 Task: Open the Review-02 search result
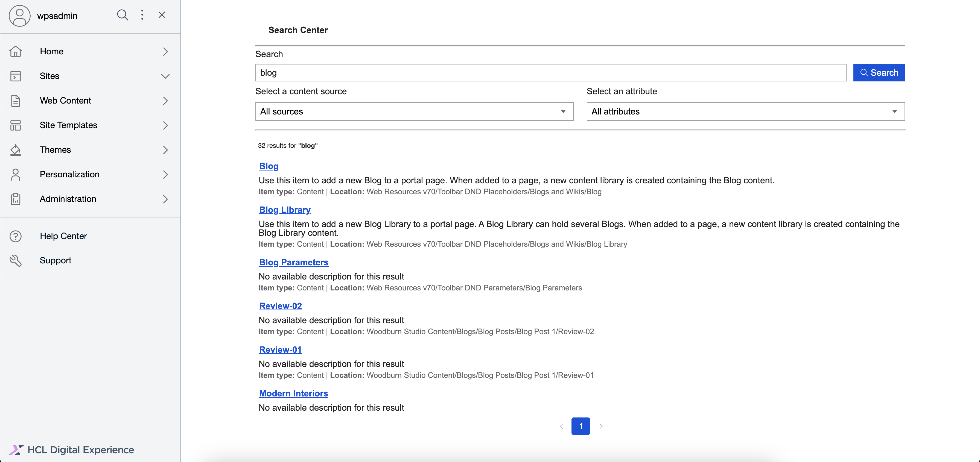click(280, 306)
